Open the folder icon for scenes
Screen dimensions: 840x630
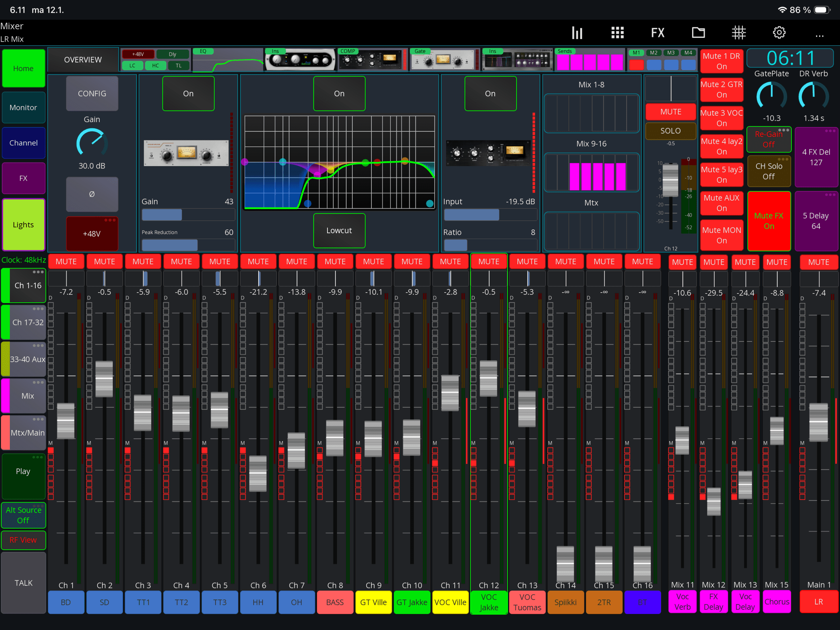pyautogui.click(x=698, y=33)
